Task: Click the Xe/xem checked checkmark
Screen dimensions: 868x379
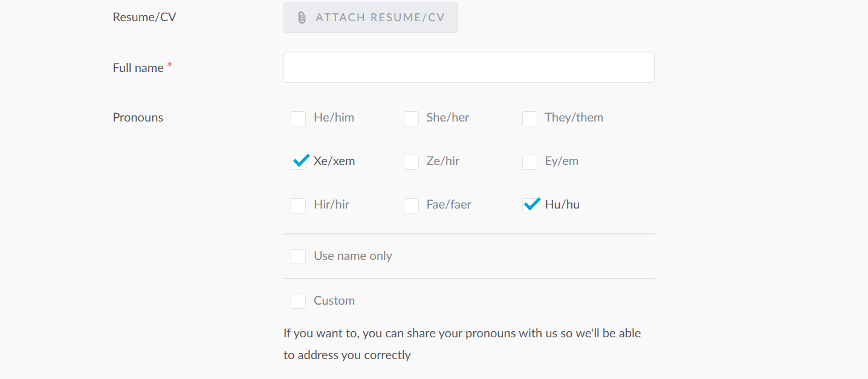Action: 300,161
